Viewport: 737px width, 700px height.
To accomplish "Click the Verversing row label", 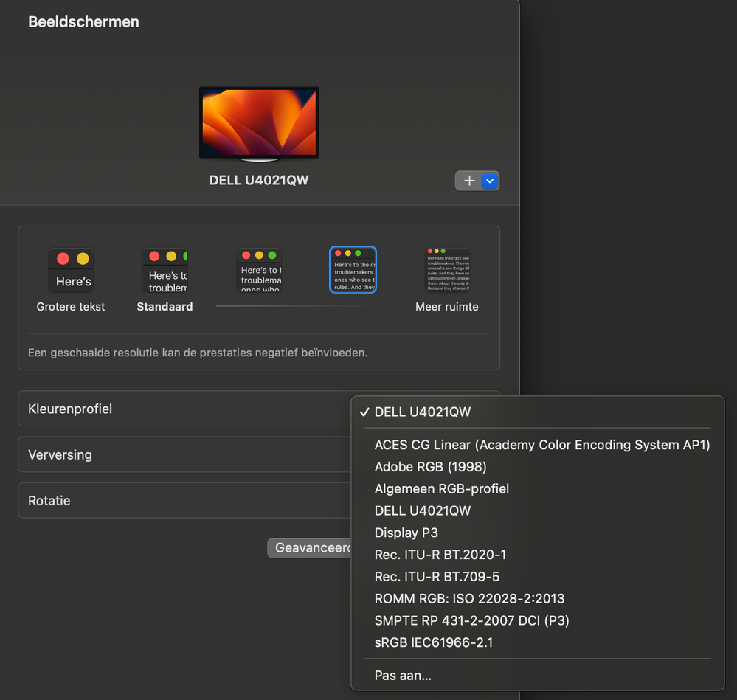I will click(x=60, y=455).
